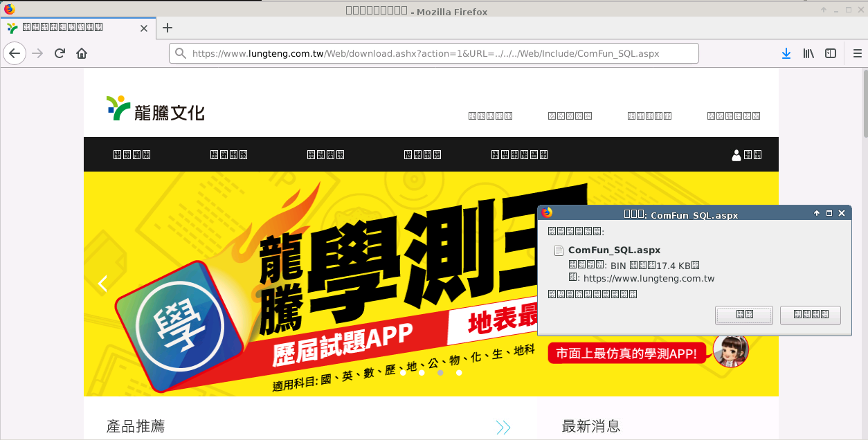Click the double chevron beside 產品推薦
The height and width of the screenshot is (440, 868).
(503, 428)
